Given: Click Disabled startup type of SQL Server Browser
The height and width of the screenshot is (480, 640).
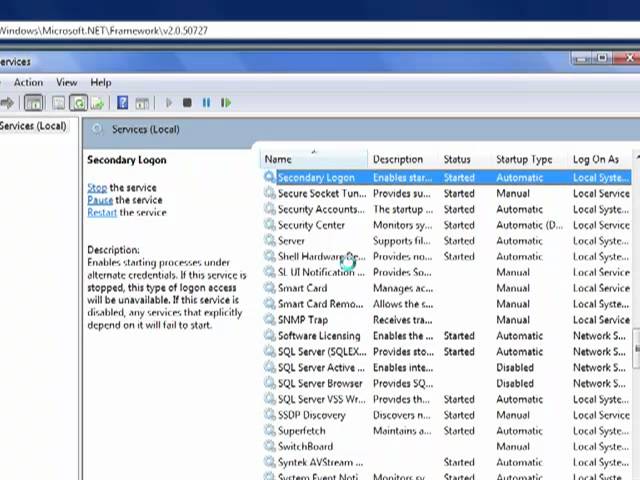Looking at the screenshot, I should [x=515, y=383].
